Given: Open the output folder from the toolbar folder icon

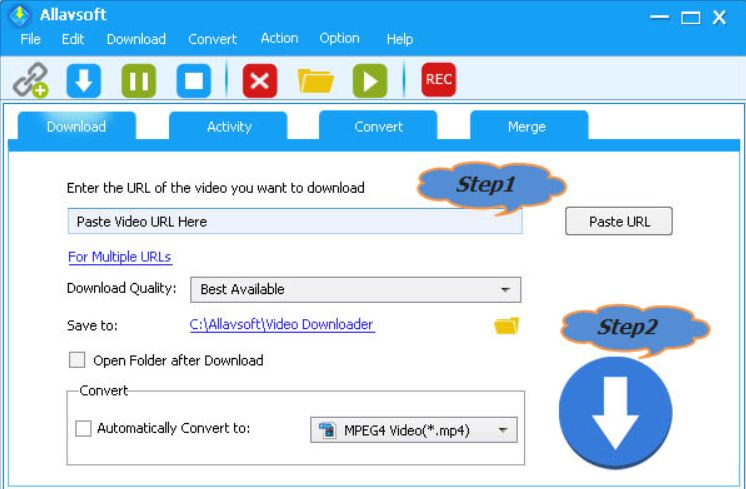Looking at the screenshot, I should point(315,80).
